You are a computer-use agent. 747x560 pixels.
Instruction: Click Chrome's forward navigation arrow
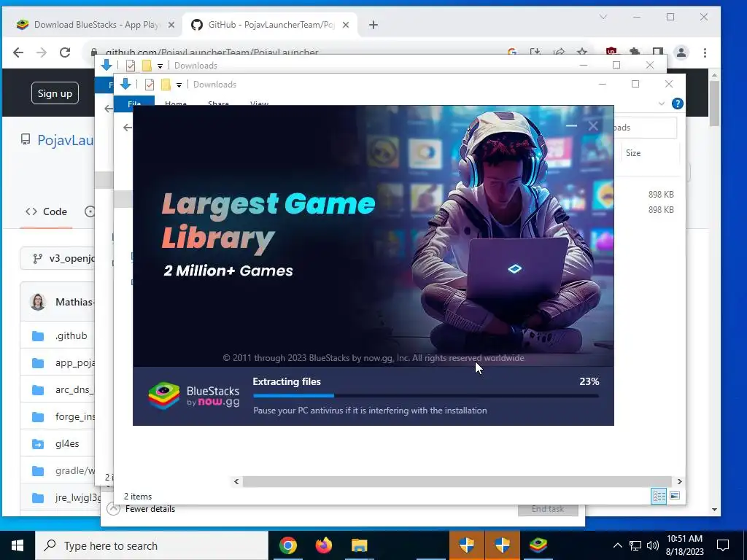[42, 52]
